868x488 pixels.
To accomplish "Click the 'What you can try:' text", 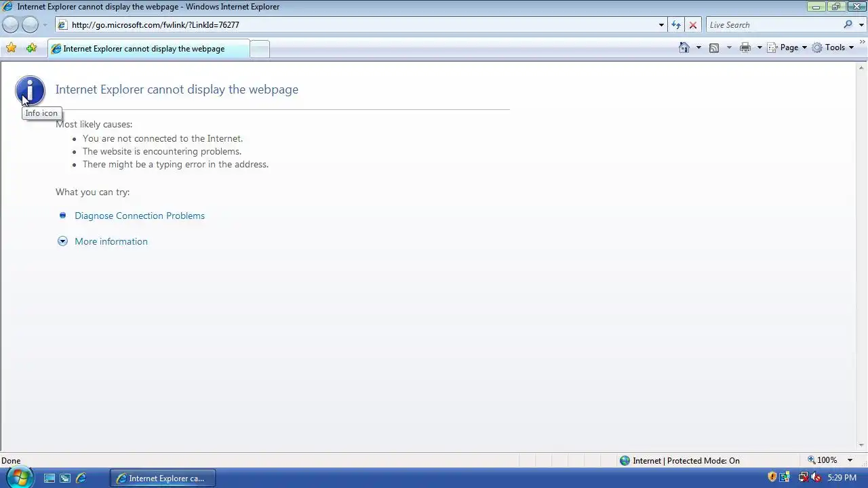I will point(93,192).
